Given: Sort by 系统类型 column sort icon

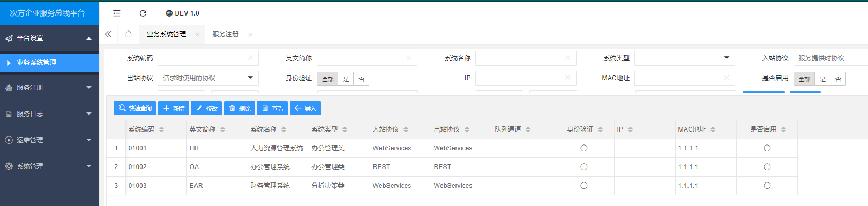Looking at the screenshot, I should coord(345,129).
